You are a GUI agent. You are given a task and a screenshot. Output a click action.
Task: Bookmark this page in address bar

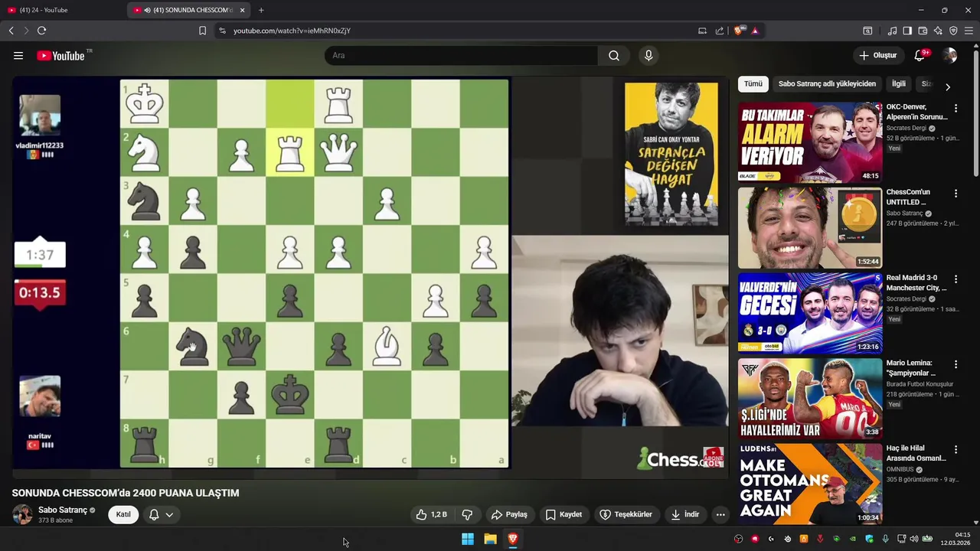(202, 31)
